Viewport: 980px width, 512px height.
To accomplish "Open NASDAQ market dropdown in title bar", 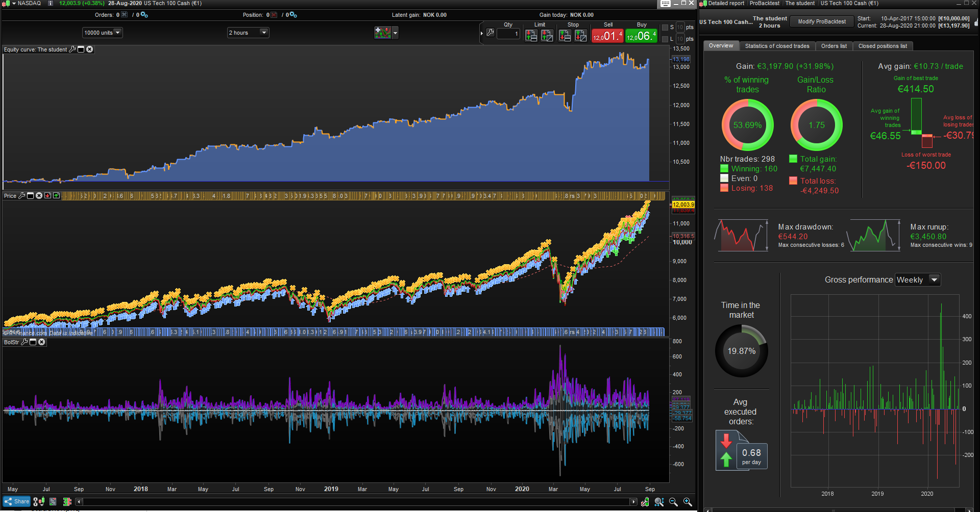I will pyautogui.click(x=14, y=4).
